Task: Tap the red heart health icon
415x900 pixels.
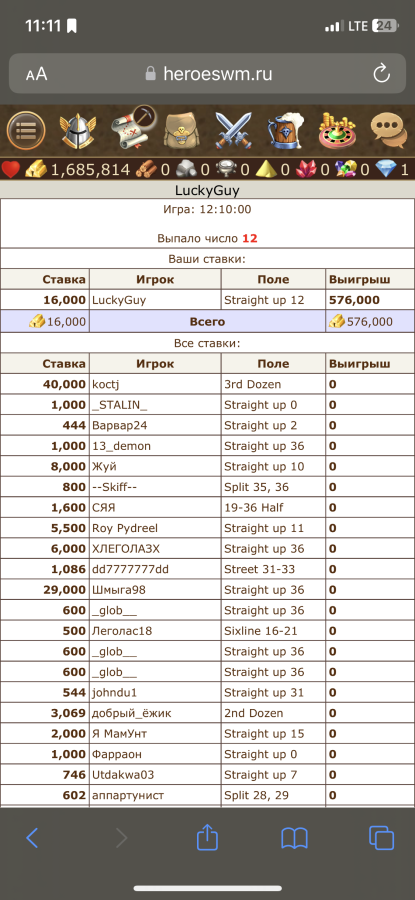Action: pyautogui.click(x=11, y=169)
